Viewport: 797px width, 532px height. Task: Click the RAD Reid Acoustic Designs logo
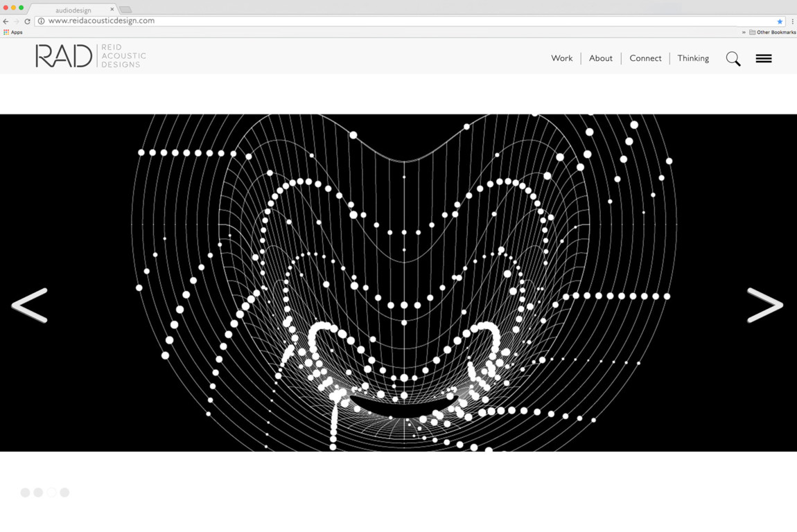[x=90, y=56]
